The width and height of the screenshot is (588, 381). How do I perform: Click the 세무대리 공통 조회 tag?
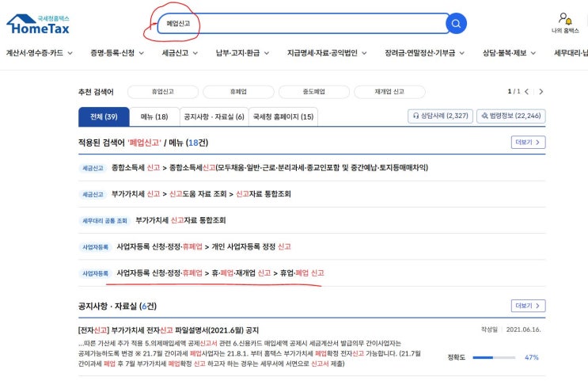coord(104,221)
